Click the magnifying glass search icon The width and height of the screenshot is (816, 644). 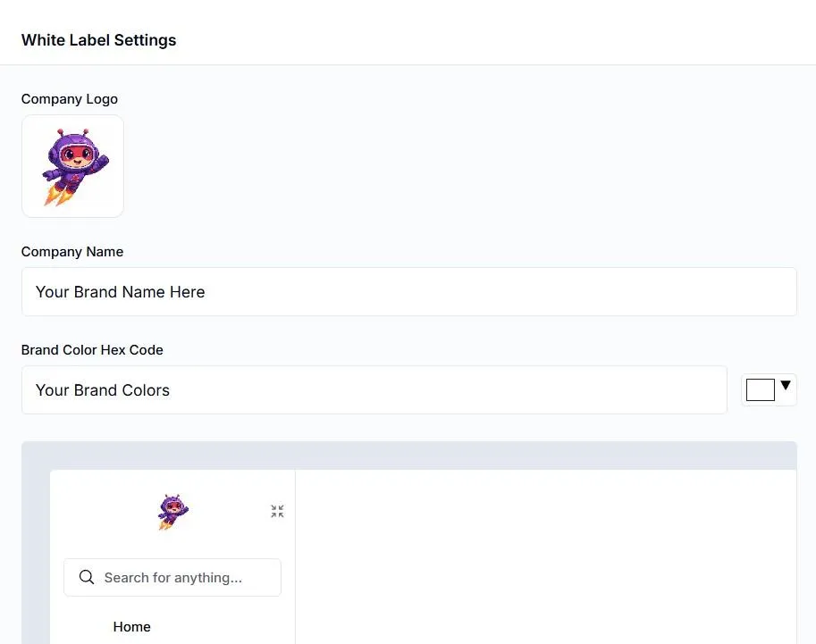click(87, 577)
